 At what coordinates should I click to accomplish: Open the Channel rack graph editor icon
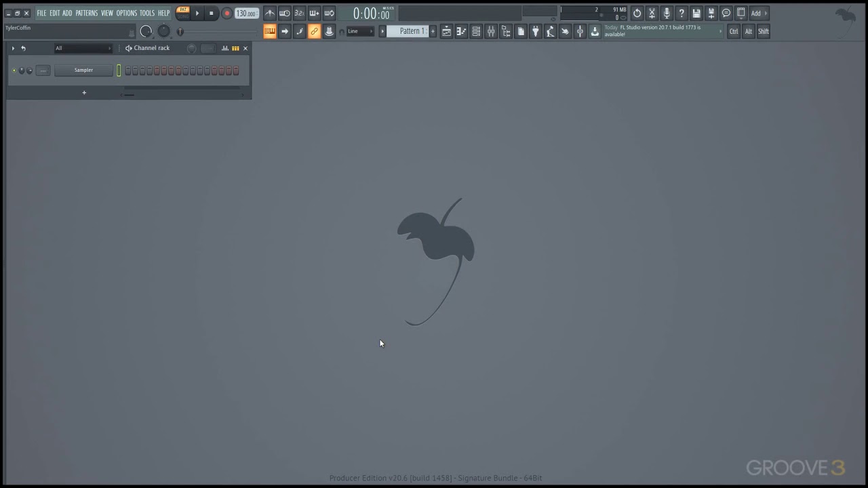tap(225, 48)
